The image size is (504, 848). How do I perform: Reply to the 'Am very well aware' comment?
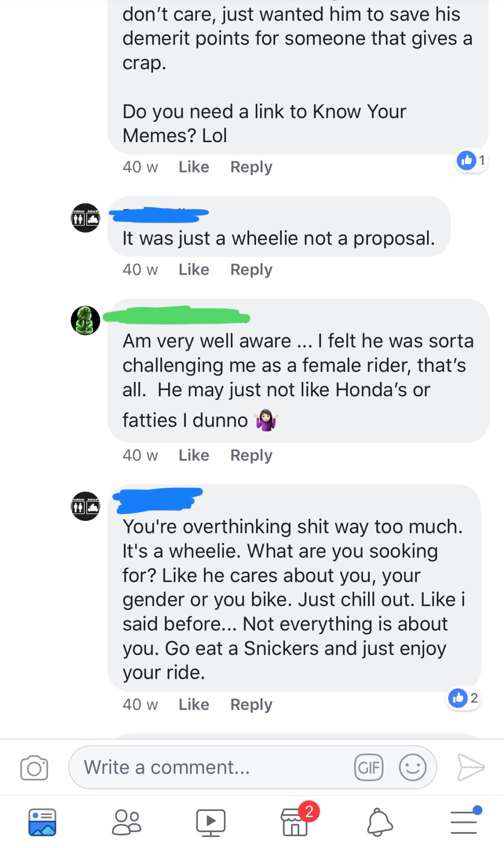click(x=251, y=455)
